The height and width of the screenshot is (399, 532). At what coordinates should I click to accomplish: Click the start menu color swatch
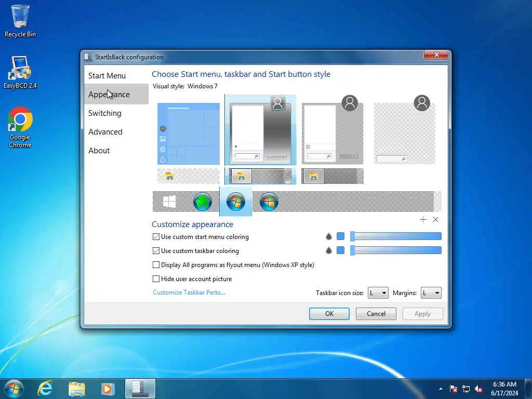(x=340, y=236)
